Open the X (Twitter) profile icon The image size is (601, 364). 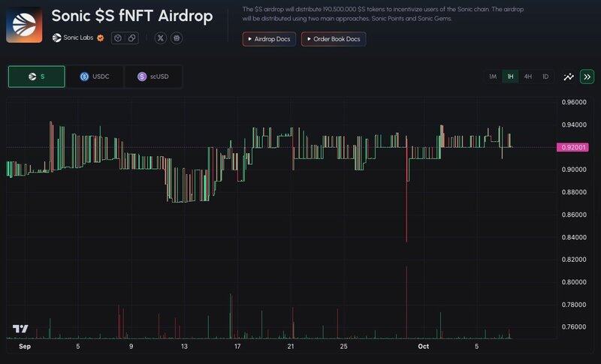coord(161,38)
